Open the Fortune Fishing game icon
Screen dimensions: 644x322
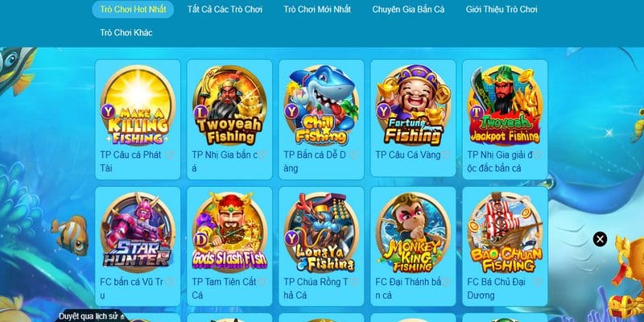pos(413,105)
